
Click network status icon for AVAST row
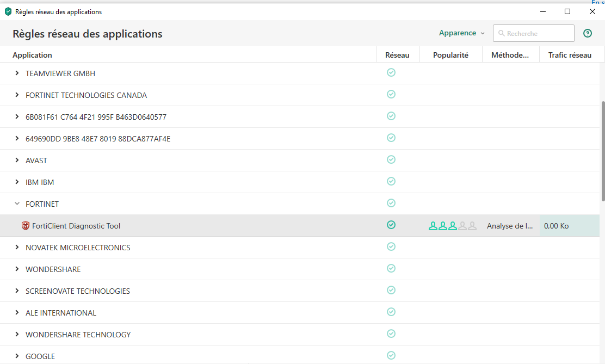click(x=391, y=159)
